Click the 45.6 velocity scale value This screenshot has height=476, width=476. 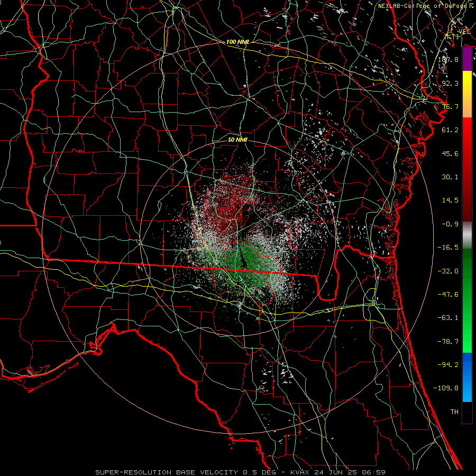(x=450, y=153)
